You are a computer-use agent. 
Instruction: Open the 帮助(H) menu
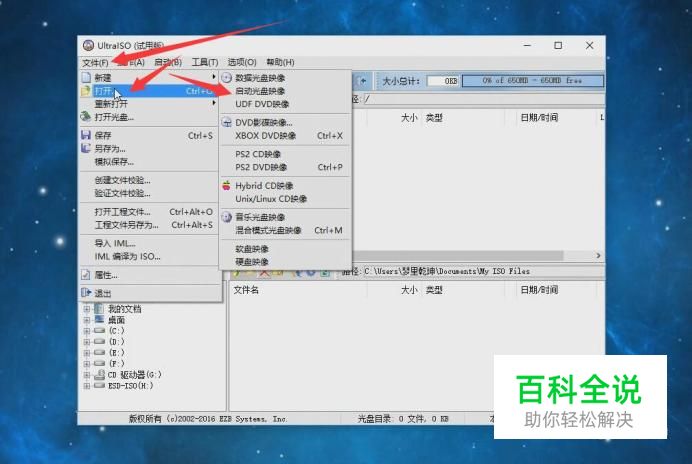coord(280,62)
